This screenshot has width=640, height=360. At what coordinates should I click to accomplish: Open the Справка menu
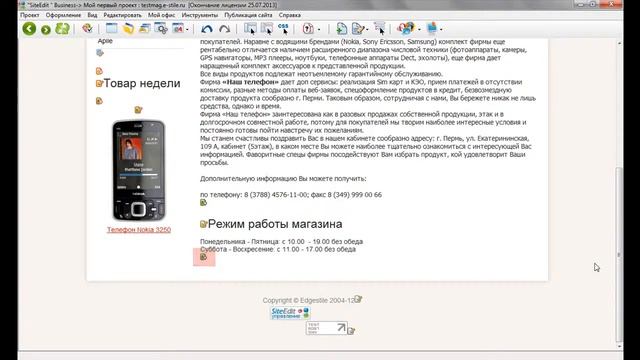[x=290, y=15]
